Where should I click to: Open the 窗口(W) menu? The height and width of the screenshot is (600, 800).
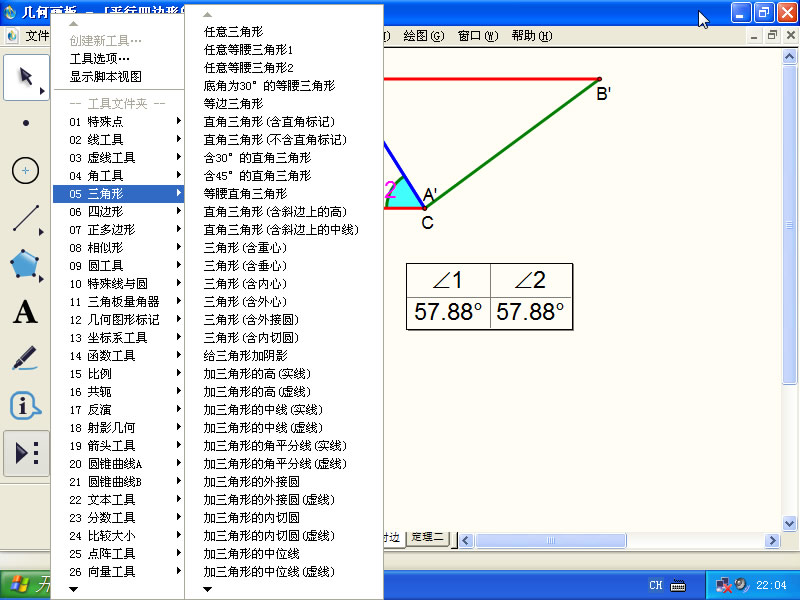point(477,36)
